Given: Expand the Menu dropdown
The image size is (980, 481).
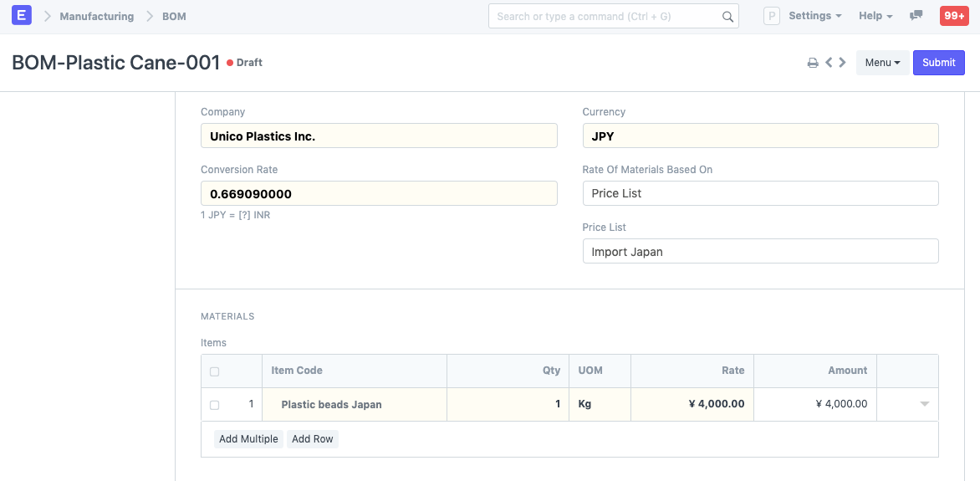Looking at the screenshot, I should (882, 63).
